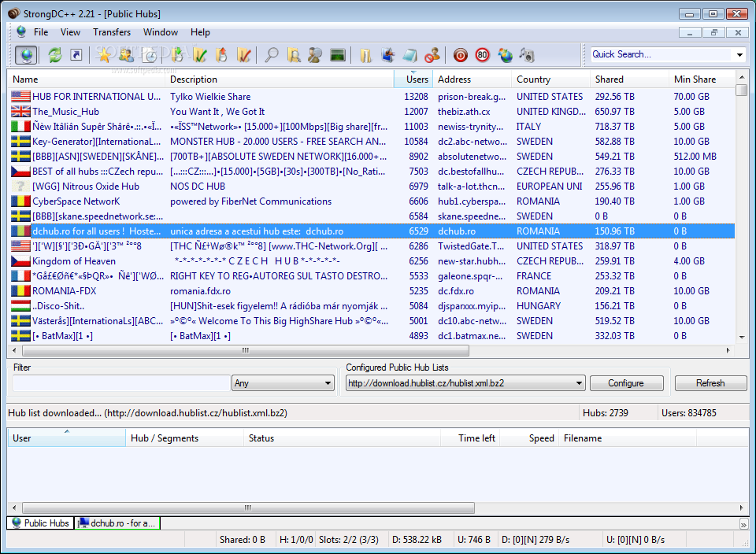The height and width of the screenshot is (554, 756).
Task: Click the blue-window toolbar icon before Notepad
Action: pyautogui.click(x=387, y=55)
